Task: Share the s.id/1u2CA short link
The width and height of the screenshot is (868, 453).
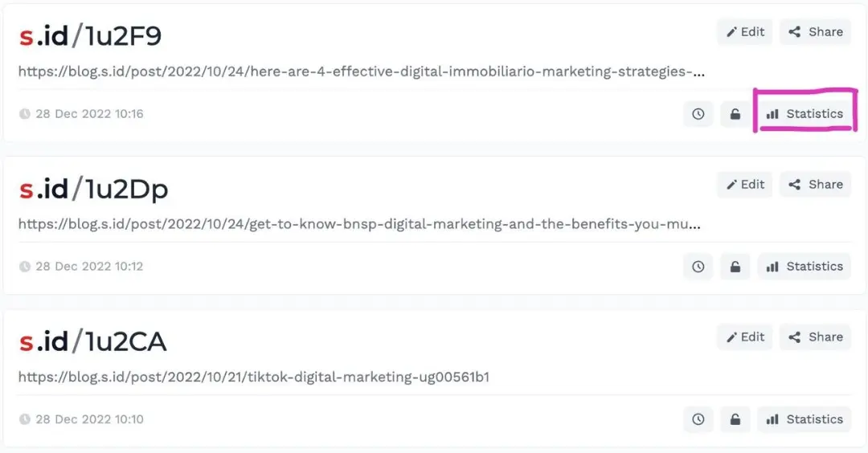Action: coord(816,337)
